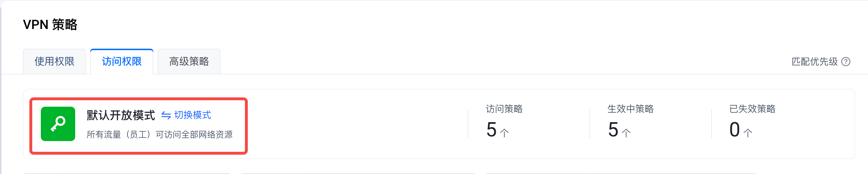
Task: Click the number 5 under 访问策略
Action: click(x=492, y=130)
